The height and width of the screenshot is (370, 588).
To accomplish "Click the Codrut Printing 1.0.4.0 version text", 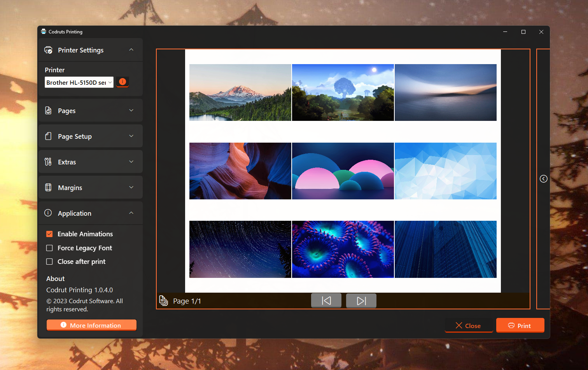I will [x=79, y=290].
